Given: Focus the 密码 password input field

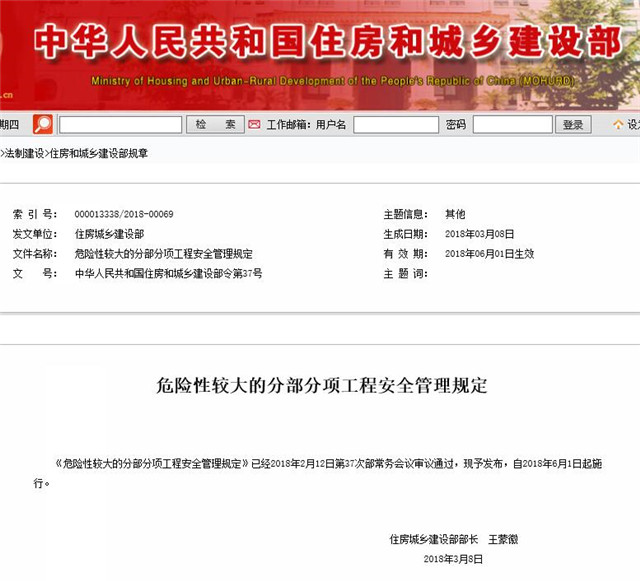Looking at the screenshot, I should coord(513,125).
